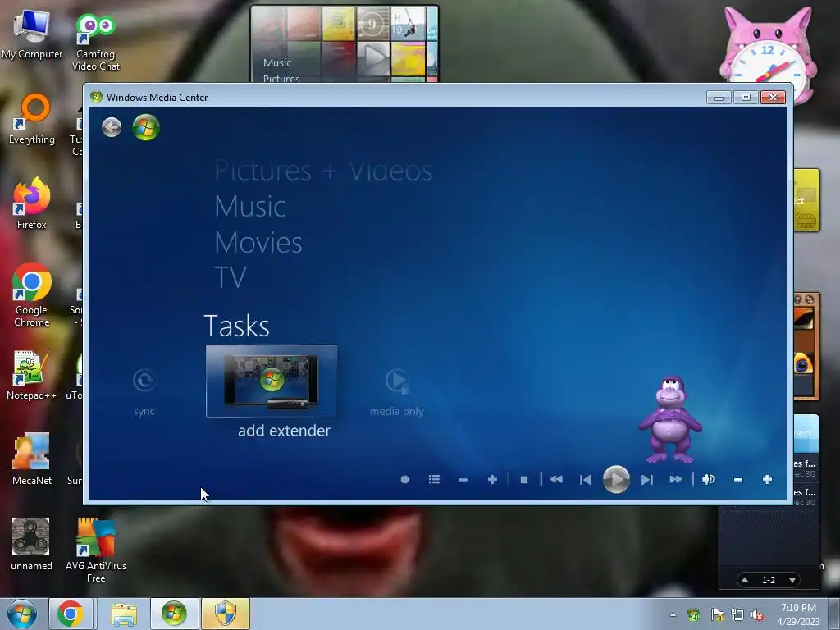Open Firefox desktop shortcut
The width and height of the screenshot is (840, 630).
32,203
